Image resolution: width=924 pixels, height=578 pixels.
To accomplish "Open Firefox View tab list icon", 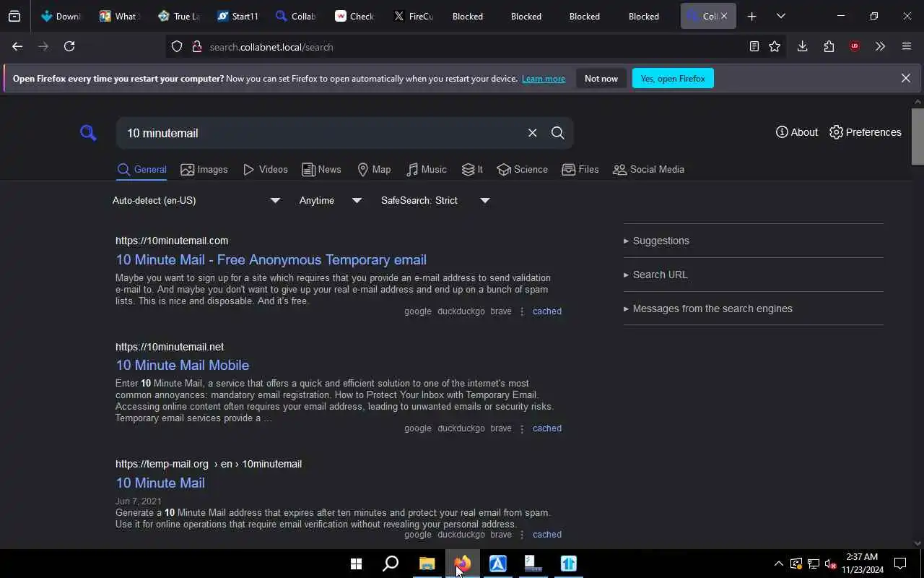I will tap(14, 16).
